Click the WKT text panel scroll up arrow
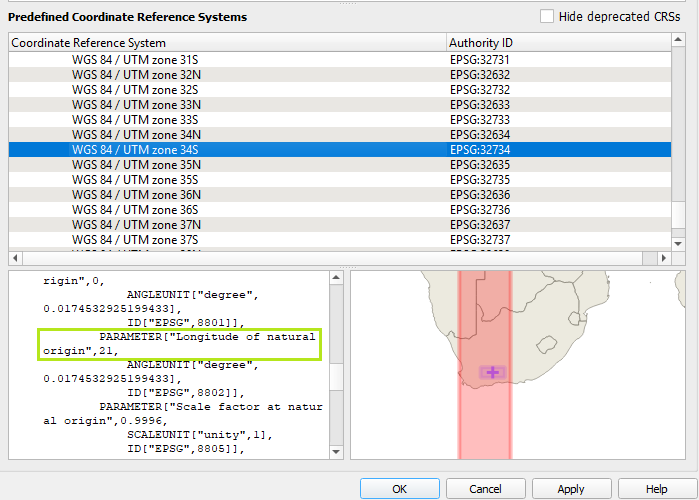The image size is (699, 500). 336,278
